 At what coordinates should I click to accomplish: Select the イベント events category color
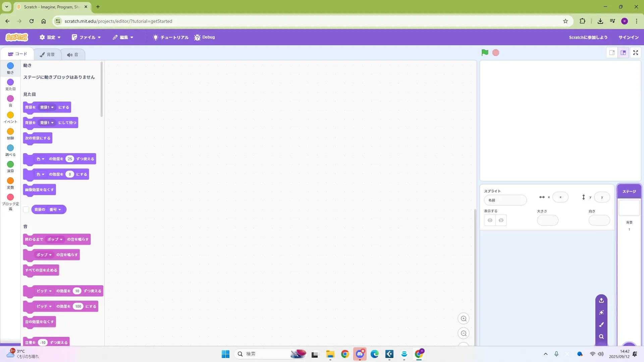click(x=10, y=115)
